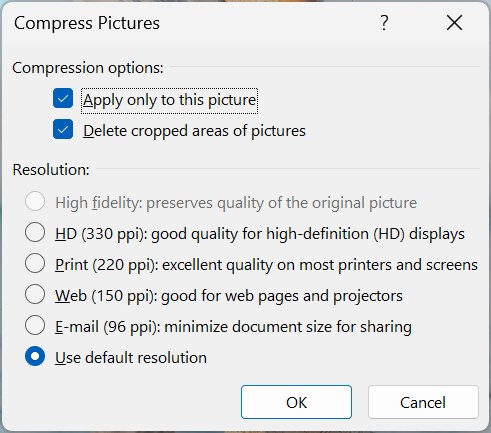Confirm compression with the OK button
The width and height of the screenshot is (491, 433).
pos(296,402)
